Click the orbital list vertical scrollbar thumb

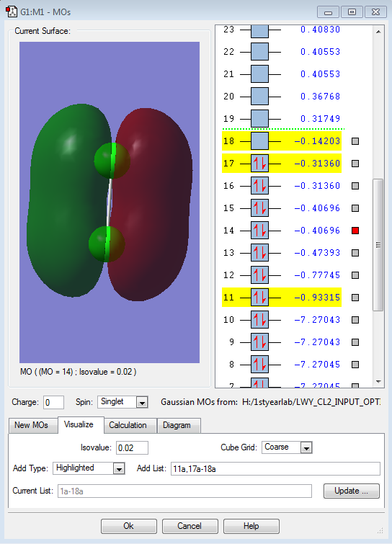click(378, 245)
